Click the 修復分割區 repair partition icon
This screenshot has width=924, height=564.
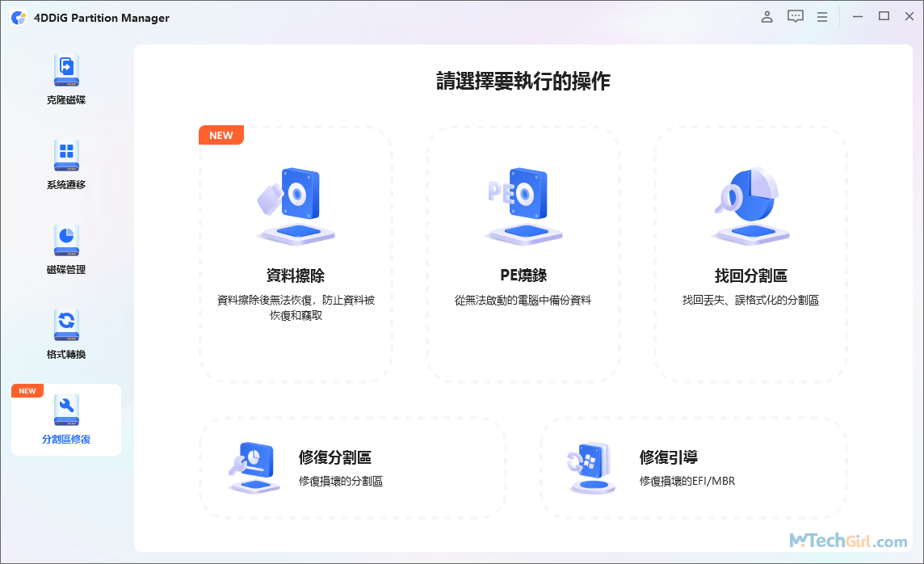(x=251, y=467)
